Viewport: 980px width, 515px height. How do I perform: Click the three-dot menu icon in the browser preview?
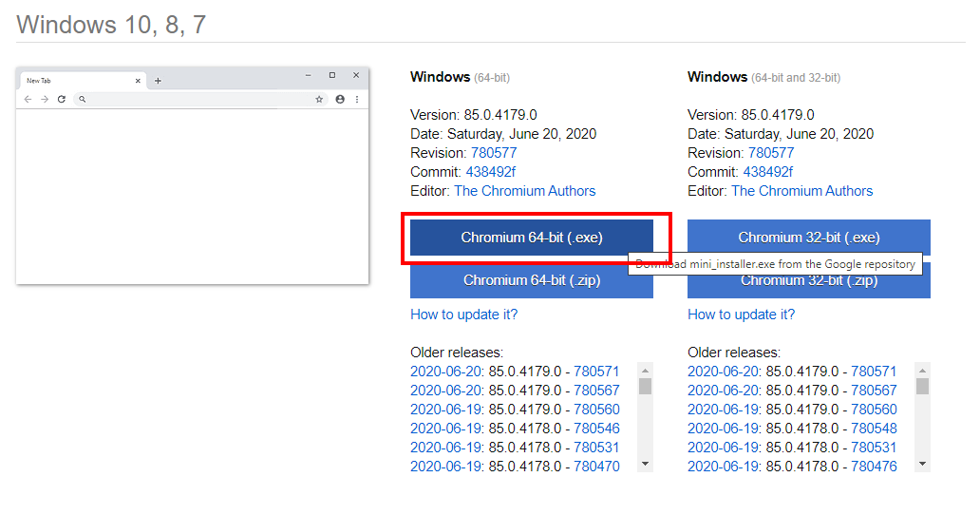pos(357,100)
